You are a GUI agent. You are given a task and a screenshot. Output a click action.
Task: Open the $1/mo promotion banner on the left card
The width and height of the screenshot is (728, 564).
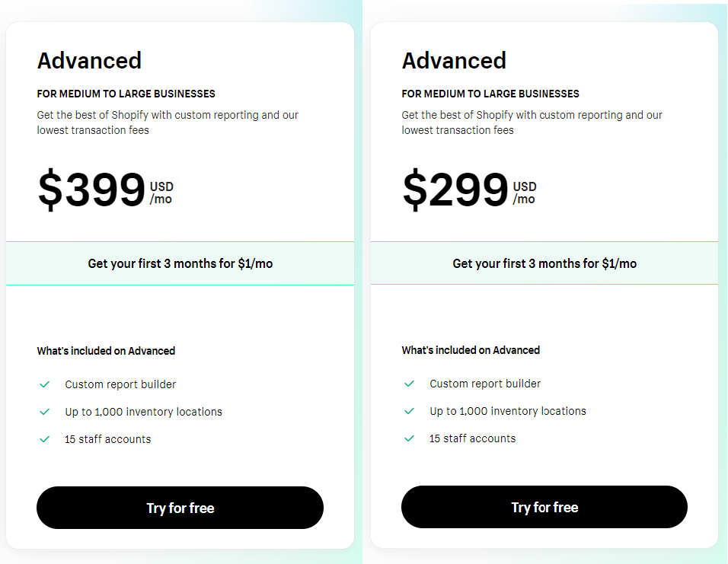point(180,263)
